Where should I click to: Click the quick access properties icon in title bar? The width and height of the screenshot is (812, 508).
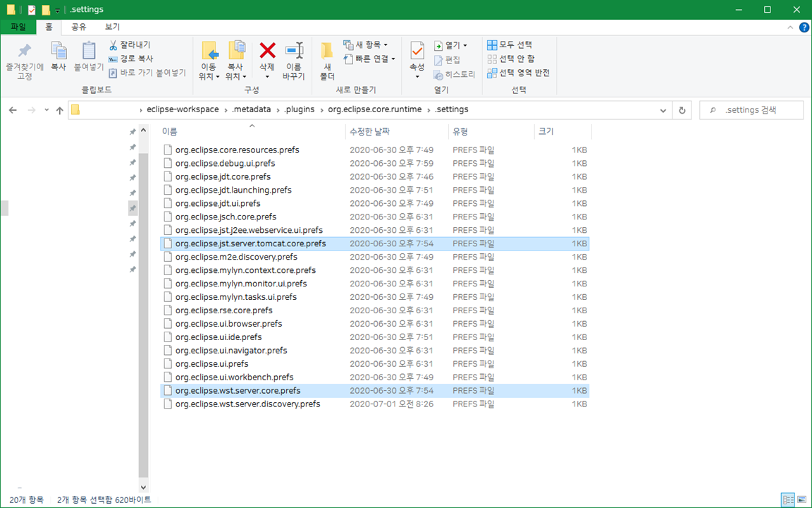click(x=32, y=9)
